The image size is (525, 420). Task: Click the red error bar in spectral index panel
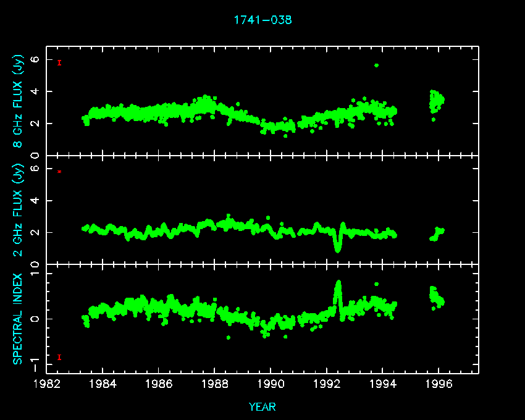coord(59,357)
